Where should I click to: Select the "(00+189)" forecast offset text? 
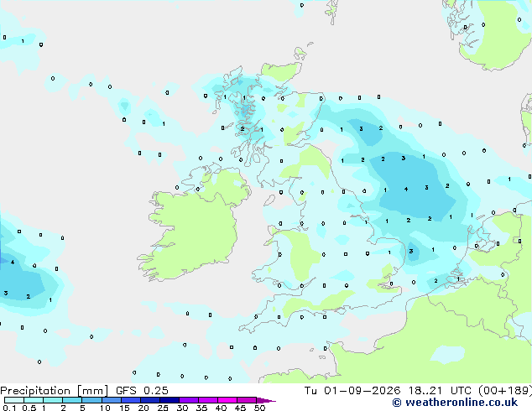[505, 391]
